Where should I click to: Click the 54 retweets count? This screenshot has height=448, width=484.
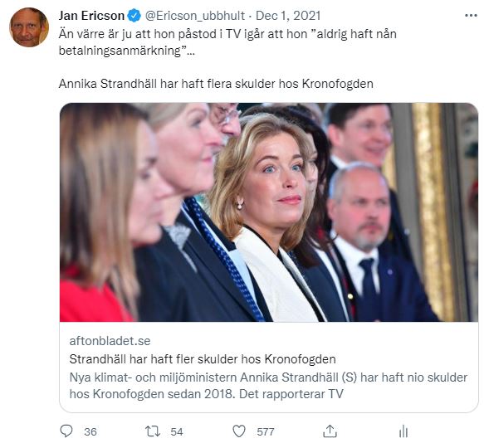click(177, 431)
